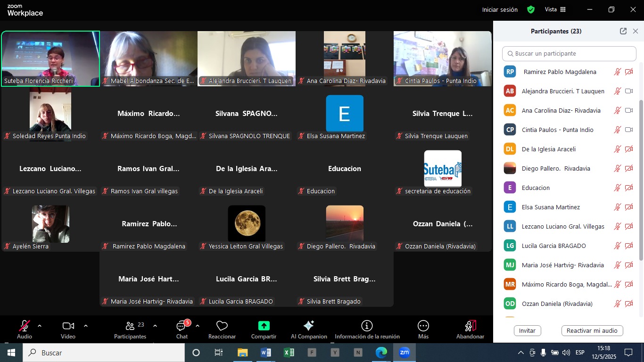The width and height of the screenshot is (644, 362).
Task: Open Información de la reunión
Action: pos(367,329)
